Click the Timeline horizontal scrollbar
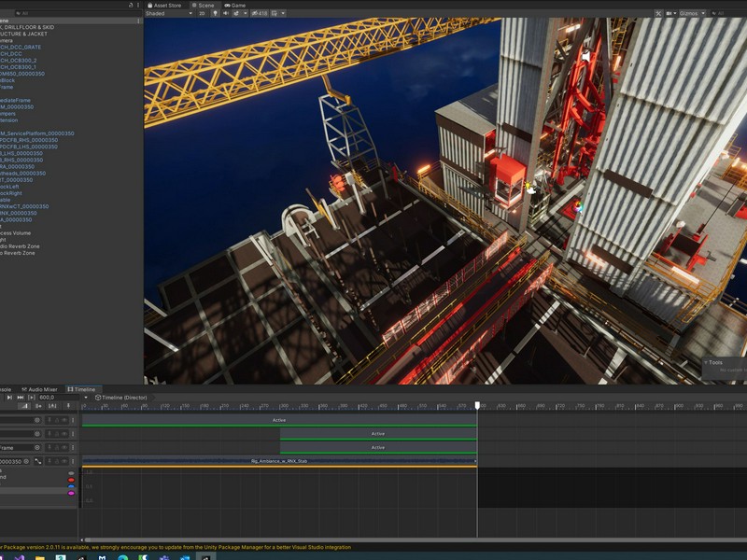Image resolution: width=747 pixels, height=560 pixels. click(416, 540)
